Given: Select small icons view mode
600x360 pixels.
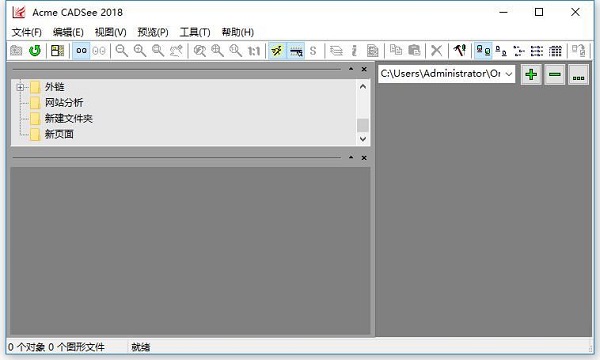Looking at the screenshot, I should click(x=501, y=50).
